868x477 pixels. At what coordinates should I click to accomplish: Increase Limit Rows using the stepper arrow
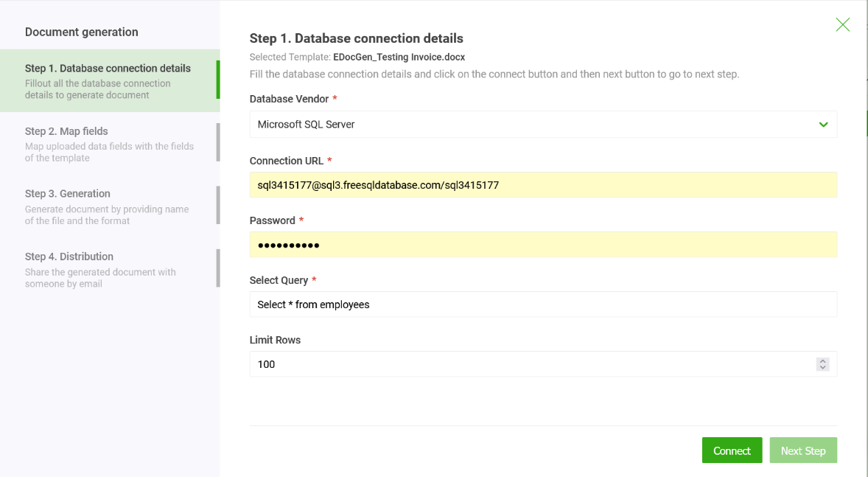point(822,361)
